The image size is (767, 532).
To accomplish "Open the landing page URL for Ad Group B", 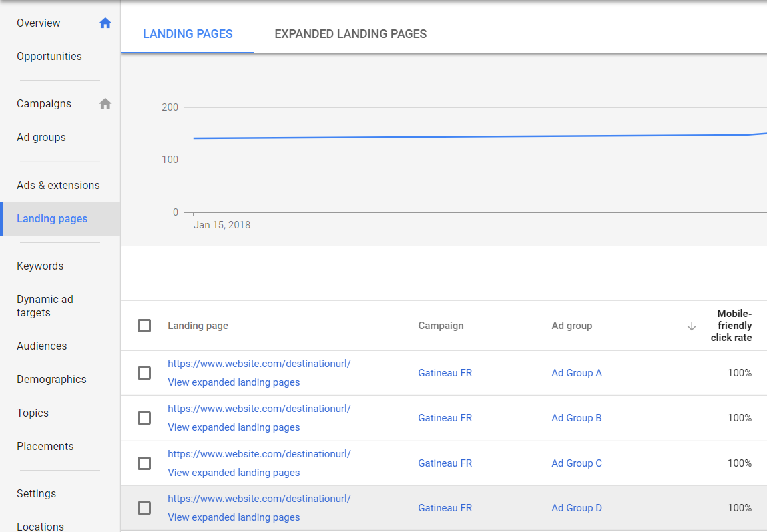I will [x=259, y=409].
